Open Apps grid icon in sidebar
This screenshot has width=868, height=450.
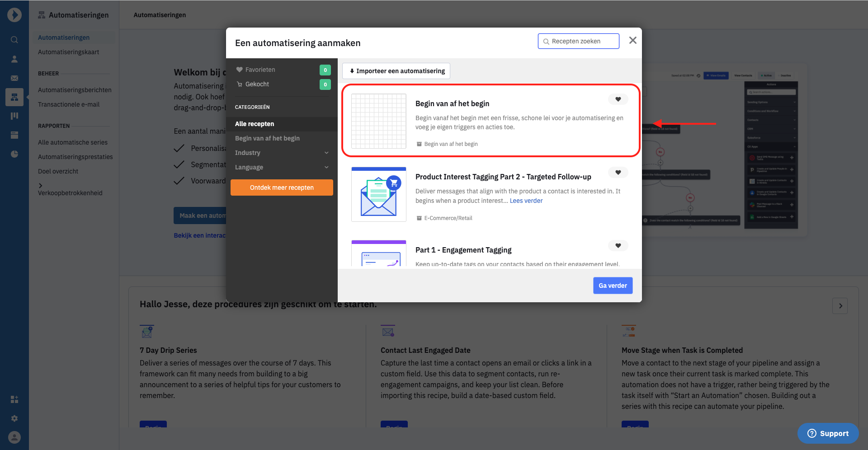pyautogui.click(x=14, y=399)
